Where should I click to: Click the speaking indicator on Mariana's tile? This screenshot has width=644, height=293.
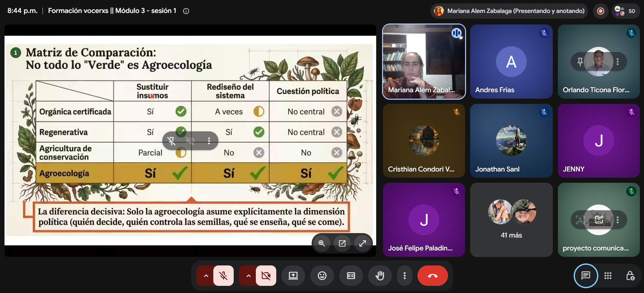(457, 33)
